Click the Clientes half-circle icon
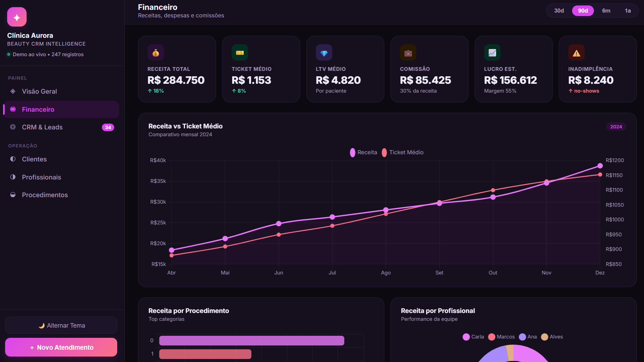The width and height of the screenshot is (644, 362). point(13,159)
